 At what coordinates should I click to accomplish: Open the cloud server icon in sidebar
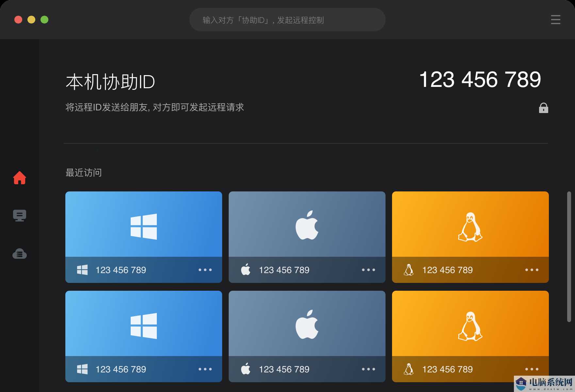[20, 254]
